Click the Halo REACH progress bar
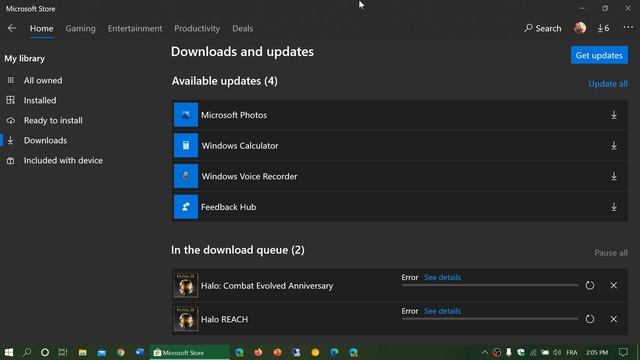Viewport: 640px width, 360px height. (489, 319)
